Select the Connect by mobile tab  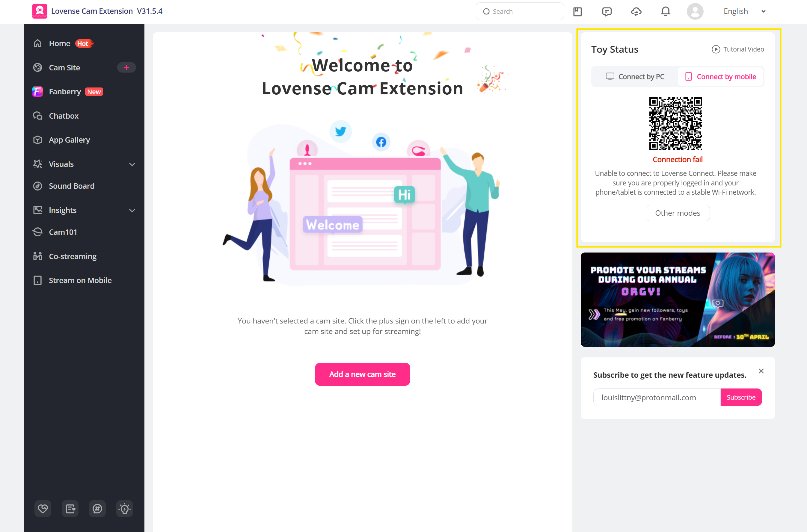tap(720, 77)
